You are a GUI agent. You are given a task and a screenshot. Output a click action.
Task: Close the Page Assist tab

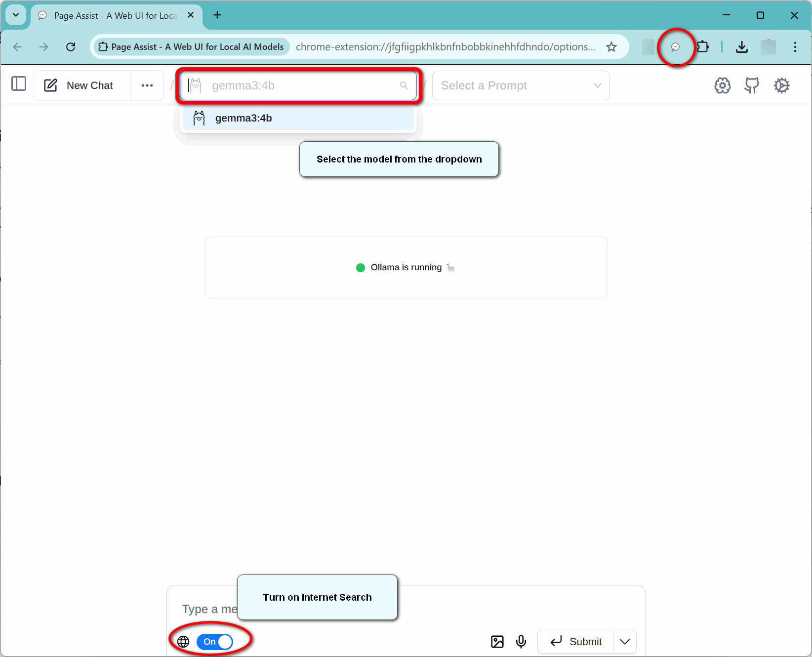(191, 15)
